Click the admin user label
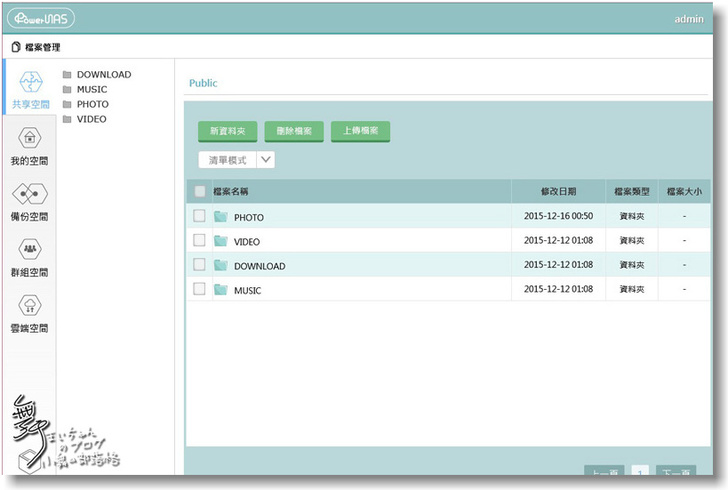This screenshot has height=490, width=728. (689, 19)
